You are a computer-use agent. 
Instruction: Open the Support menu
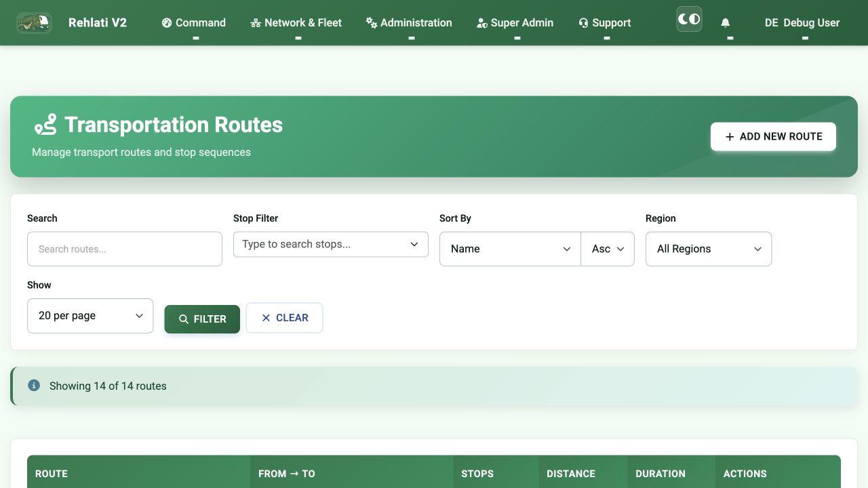pos(605,22)
